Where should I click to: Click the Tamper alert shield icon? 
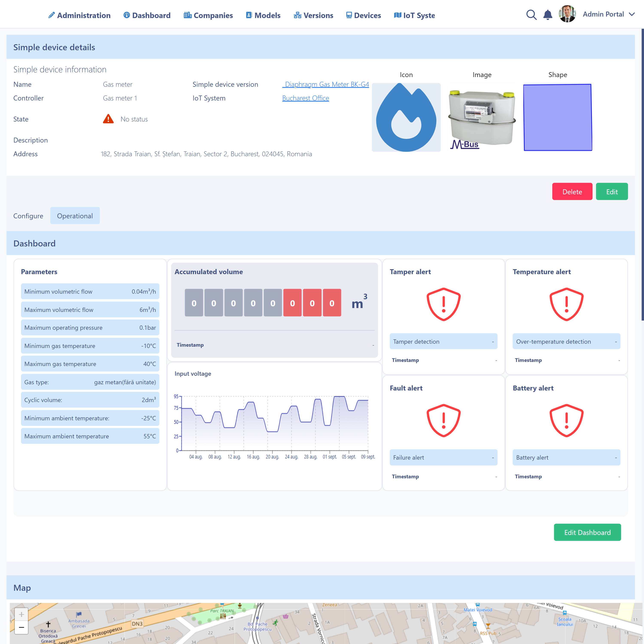443,304
